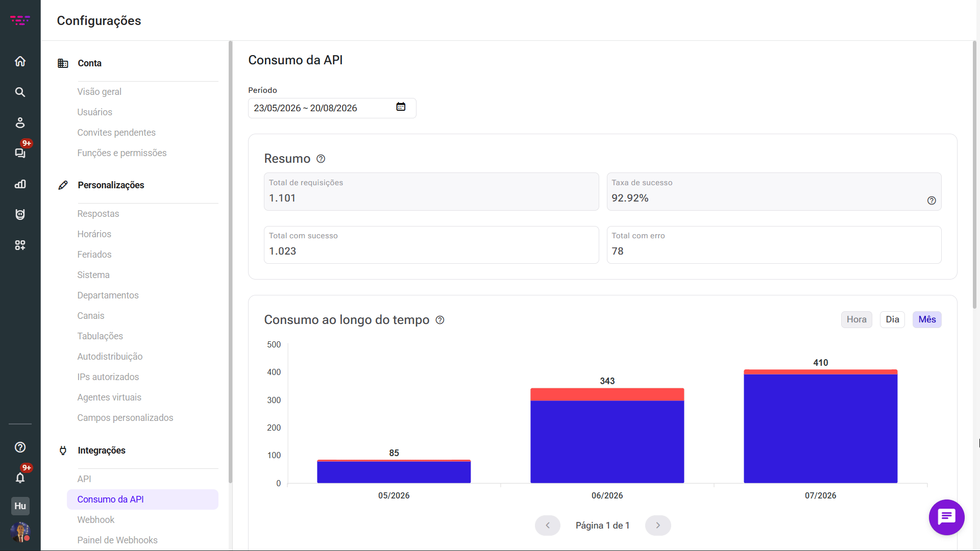This screenshot has height=551, width=980.
Task: Click the Resumo help tooltip icon
Action: coord(321,159)
